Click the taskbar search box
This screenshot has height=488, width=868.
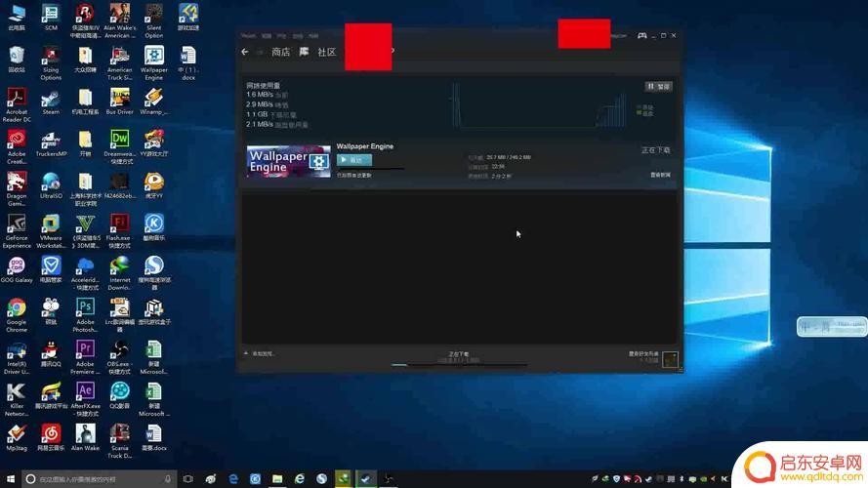100,478
